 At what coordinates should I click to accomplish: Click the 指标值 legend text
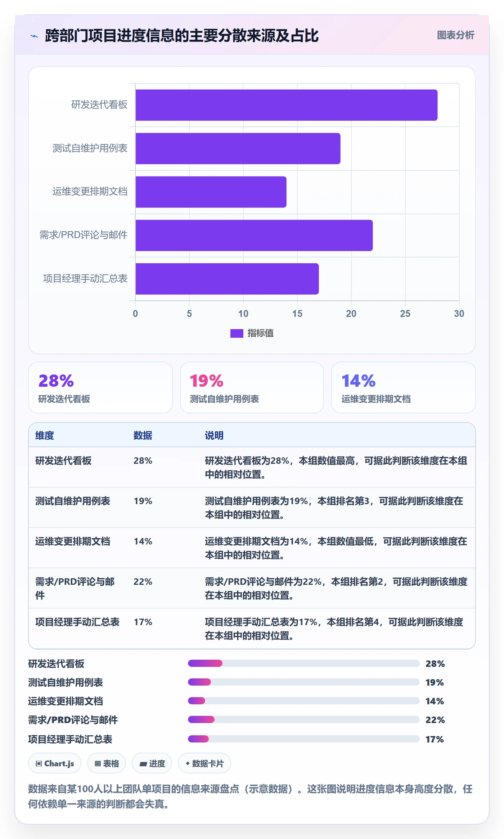[x=260, y=333]
